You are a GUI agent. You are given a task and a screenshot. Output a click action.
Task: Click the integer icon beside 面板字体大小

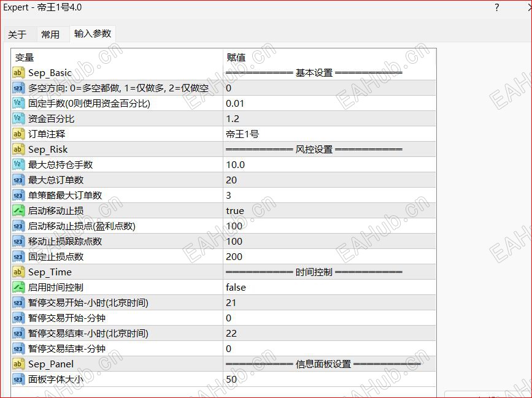point(18,379)
